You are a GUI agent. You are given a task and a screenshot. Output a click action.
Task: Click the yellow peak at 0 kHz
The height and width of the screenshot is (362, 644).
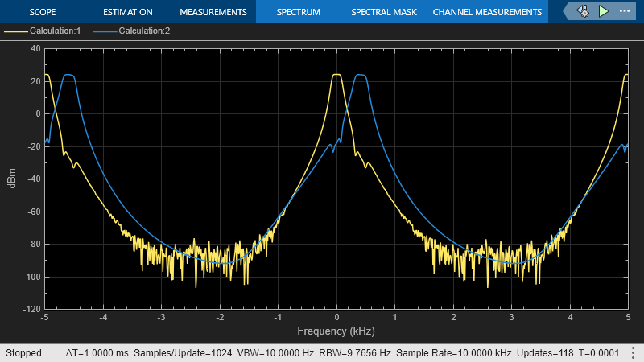[336, 75]
